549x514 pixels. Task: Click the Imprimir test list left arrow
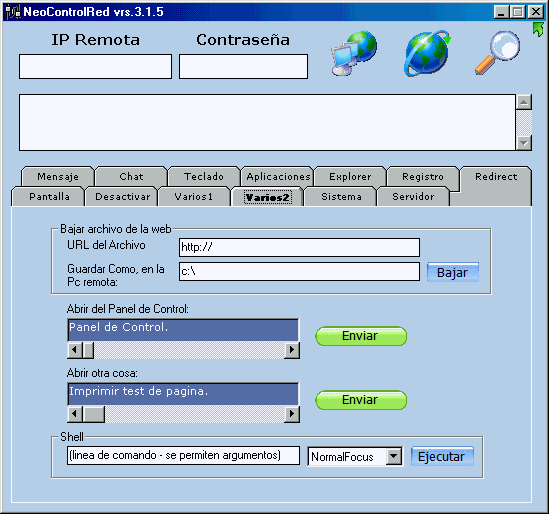75,414
